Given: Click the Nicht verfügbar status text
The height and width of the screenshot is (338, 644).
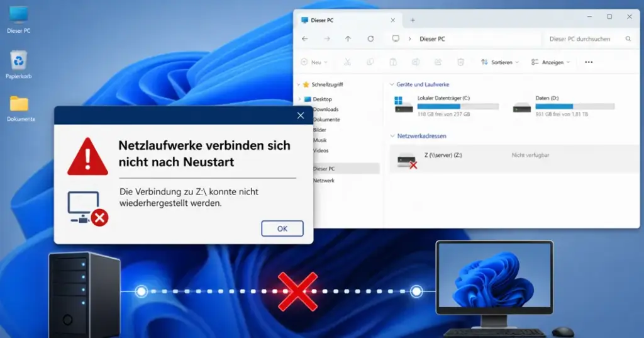Looking at the screenshot, I should point(530,155).
